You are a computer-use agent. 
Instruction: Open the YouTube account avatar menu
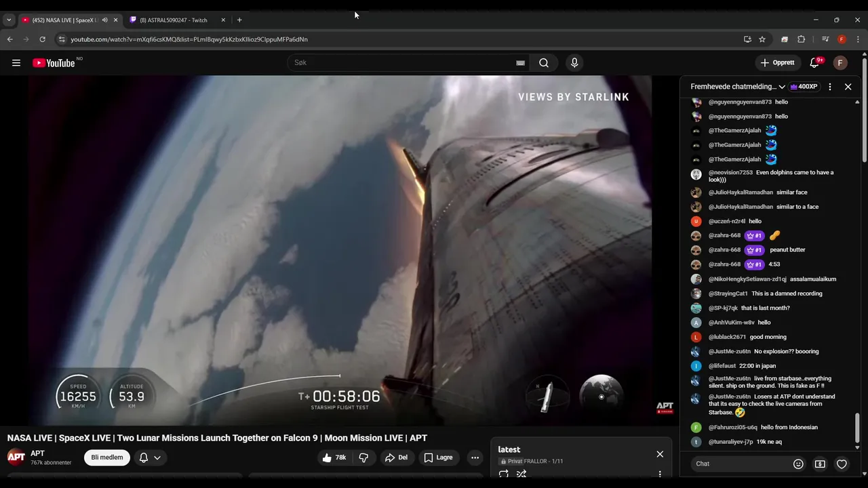[x=840, y=63]
